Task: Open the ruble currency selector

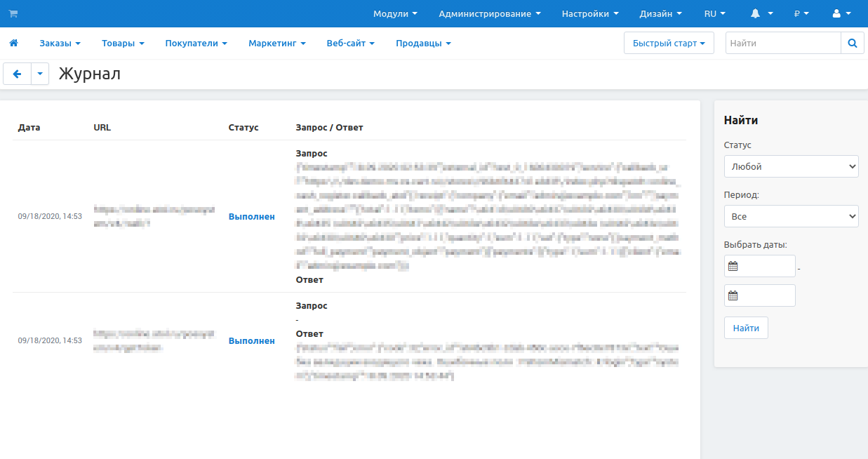Action: 801,13
